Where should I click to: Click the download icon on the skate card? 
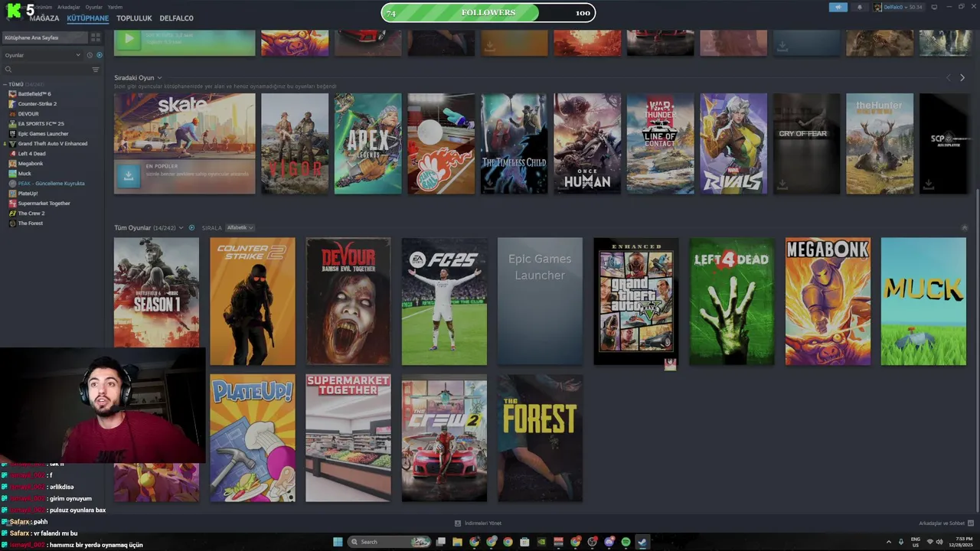point(128,176)
